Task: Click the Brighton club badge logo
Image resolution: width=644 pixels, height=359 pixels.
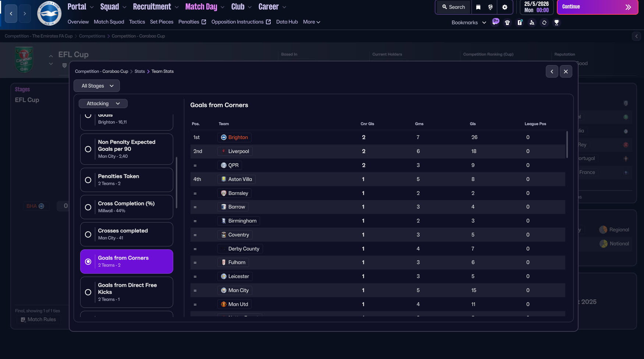Action: click(x=49, y=14)
